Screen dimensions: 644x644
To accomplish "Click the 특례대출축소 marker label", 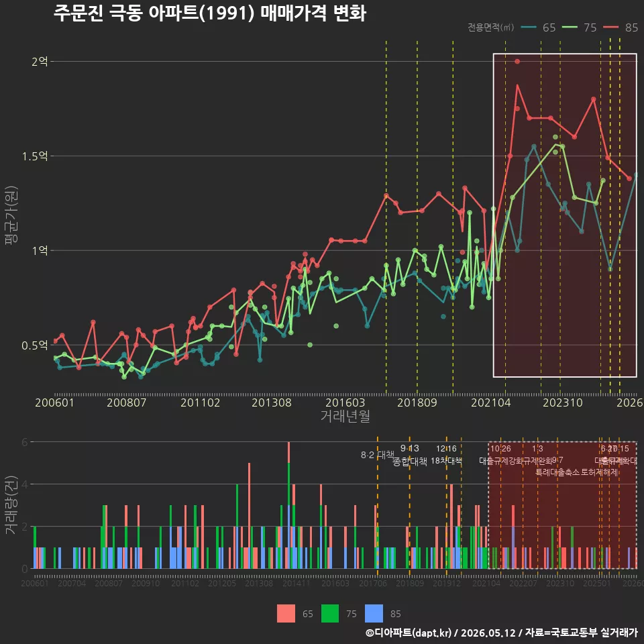I will (x=557, y=472).
